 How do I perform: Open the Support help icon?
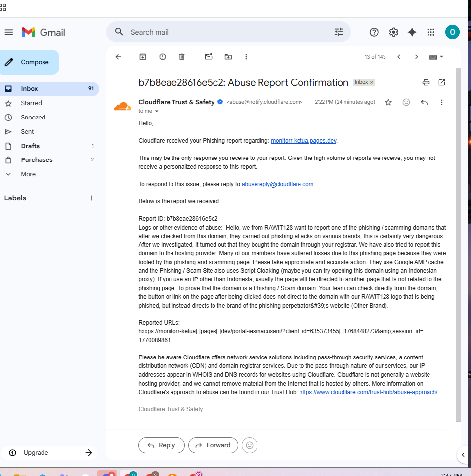coord(374,32)
